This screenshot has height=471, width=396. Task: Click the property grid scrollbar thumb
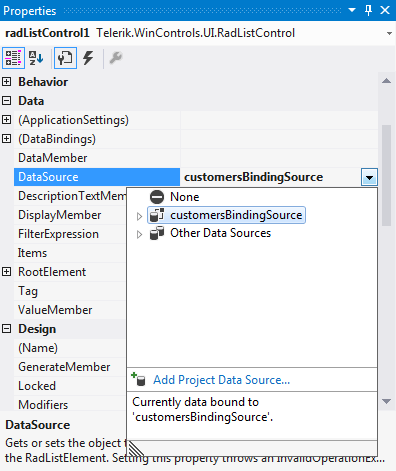click(x=386, y=176)
